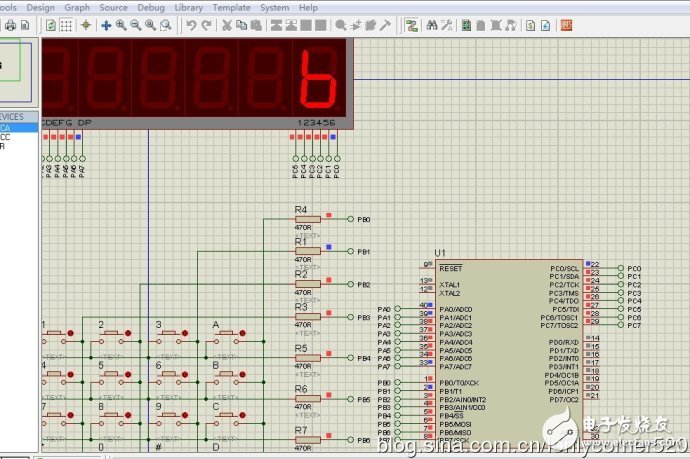Click the Exit to Parent Sheet icon
The image size is (690, 459).
click(x=511, y=26)
